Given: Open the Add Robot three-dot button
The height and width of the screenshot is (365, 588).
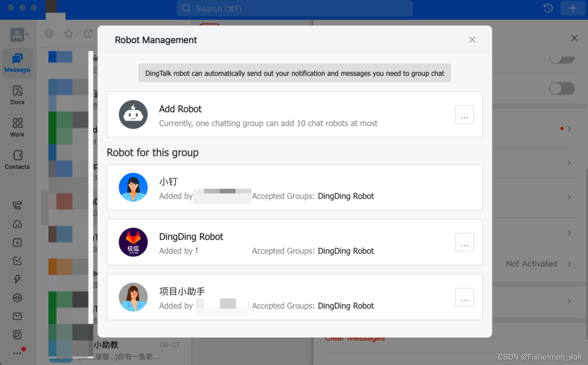Looking at the screenshot, I should tap(464, 114).
